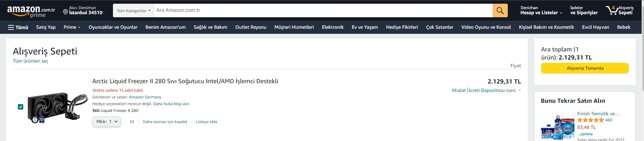Expand İthalat Ücreti Depozitosu details
The image size is (644, 141).
tap(486, 90)
